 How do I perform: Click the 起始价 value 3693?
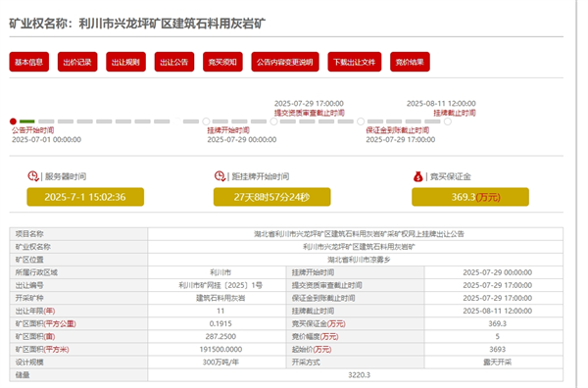pos(497,349)
